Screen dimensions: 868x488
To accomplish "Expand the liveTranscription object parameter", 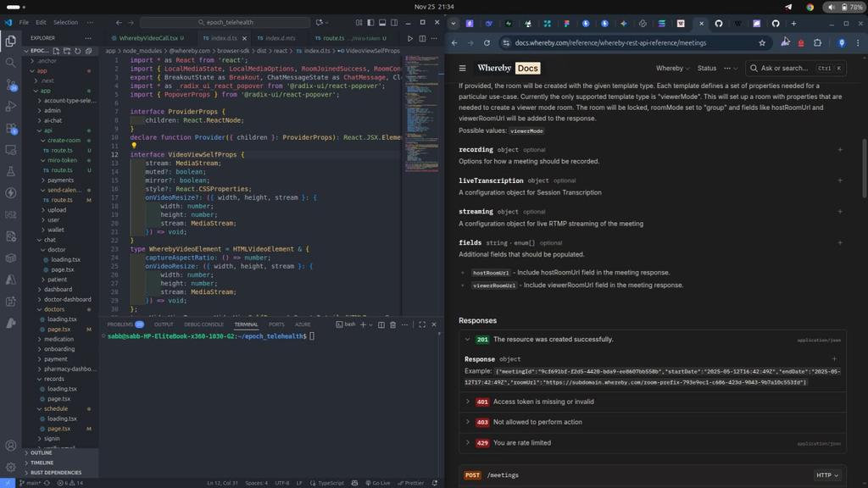I will (x=840, y=180).
